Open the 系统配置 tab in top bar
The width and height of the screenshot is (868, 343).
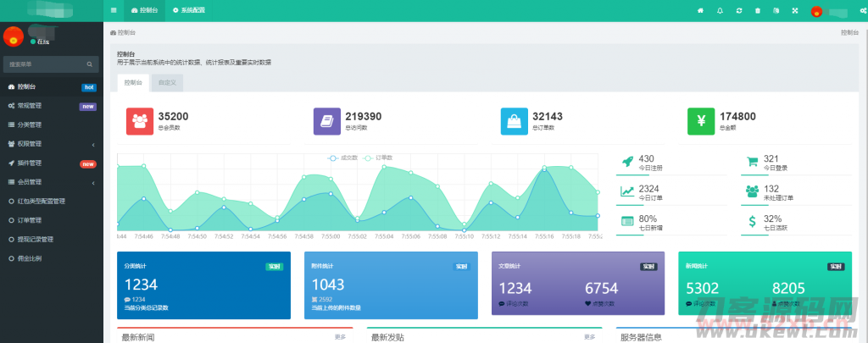pos(188,10)
